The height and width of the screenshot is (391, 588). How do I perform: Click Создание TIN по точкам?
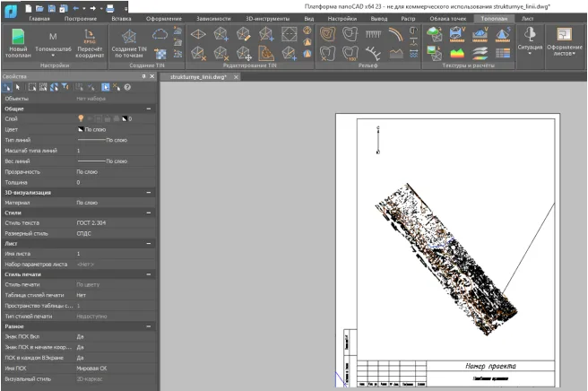point(129,38)
